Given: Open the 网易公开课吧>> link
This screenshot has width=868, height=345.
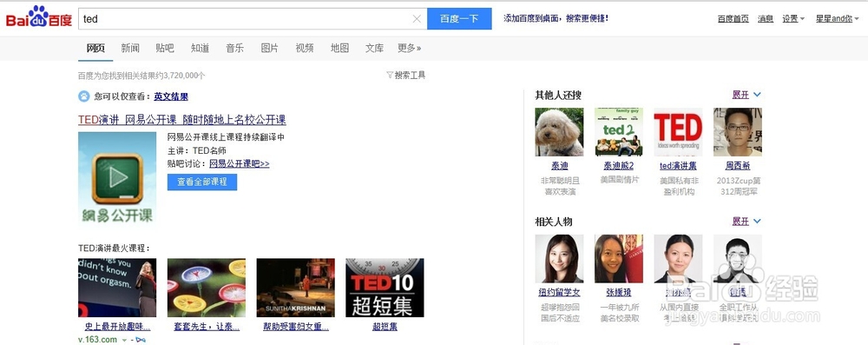Looking at the screenshot, I should coord(240,163).
